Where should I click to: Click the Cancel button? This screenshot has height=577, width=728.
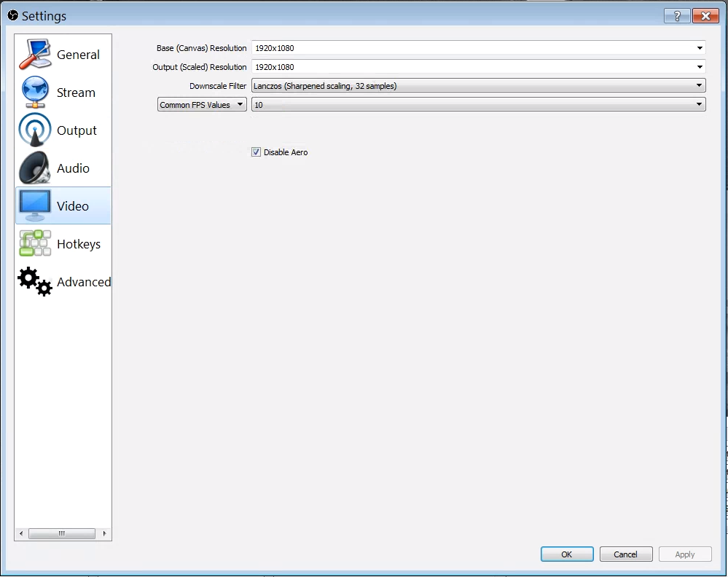click(x=626, y=554)
